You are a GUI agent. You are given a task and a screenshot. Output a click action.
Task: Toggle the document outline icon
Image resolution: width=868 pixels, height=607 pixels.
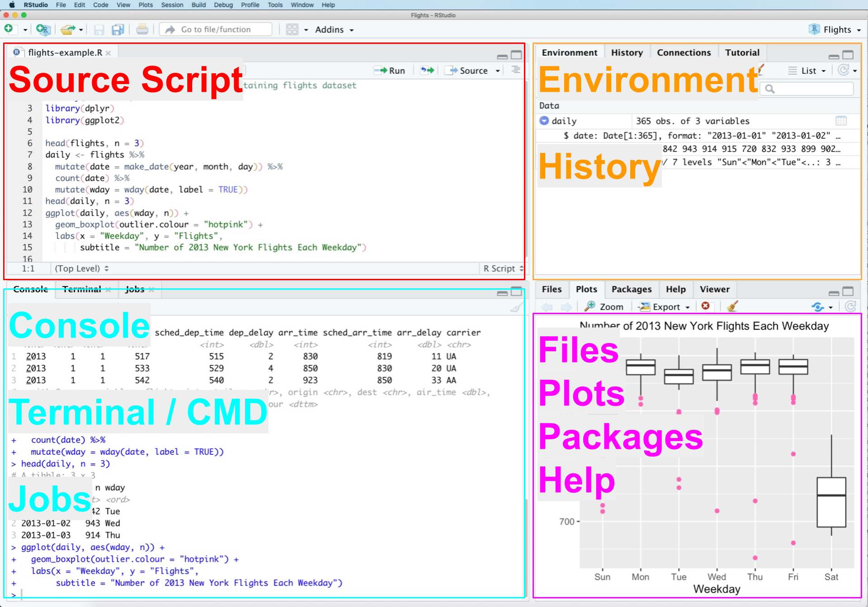(516, 70)
